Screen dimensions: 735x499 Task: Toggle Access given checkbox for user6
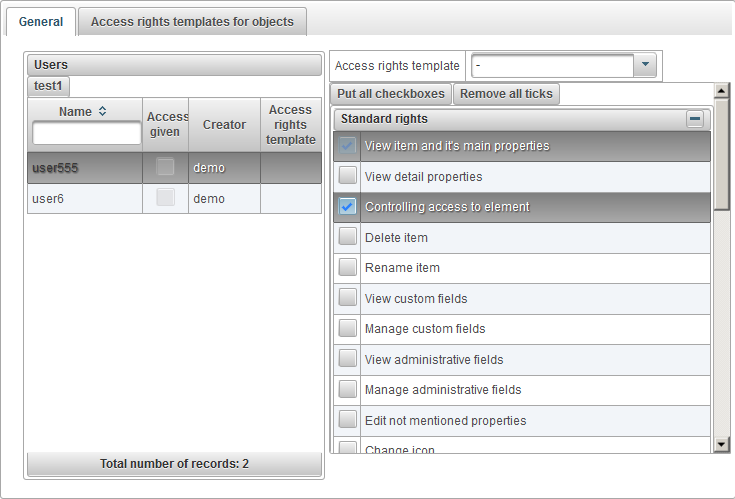(165, 198)
